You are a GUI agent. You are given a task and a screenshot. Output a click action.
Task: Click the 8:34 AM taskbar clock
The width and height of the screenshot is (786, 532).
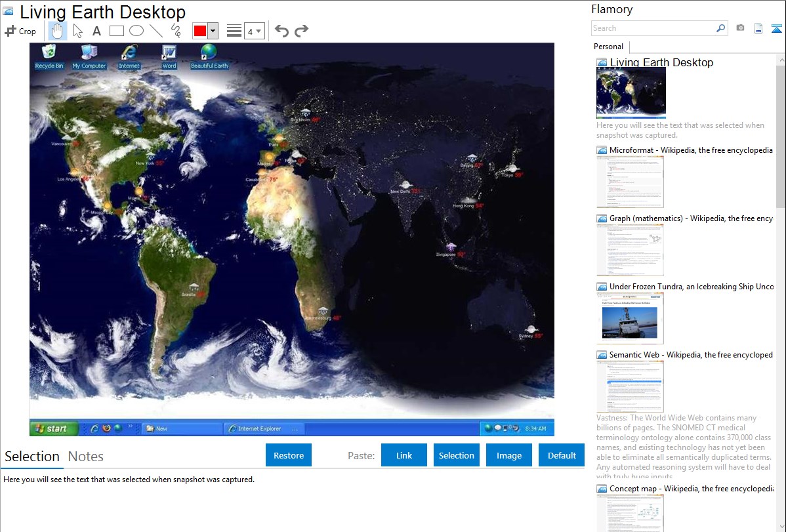536,429
